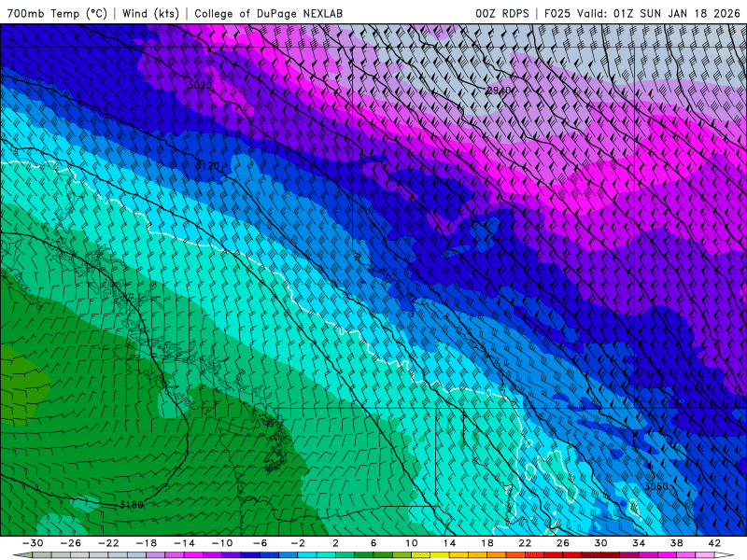Click the 42 color bar label

pos(714,543)
